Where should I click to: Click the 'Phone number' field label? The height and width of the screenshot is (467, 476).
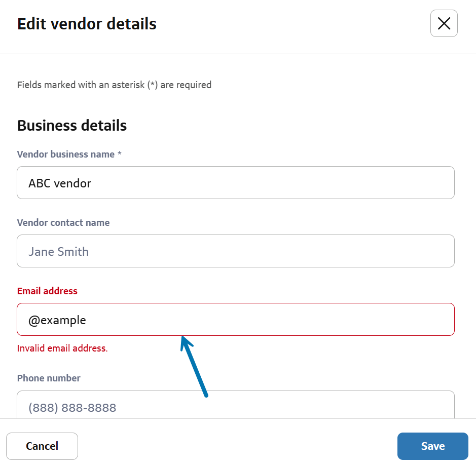pos(49,378)
